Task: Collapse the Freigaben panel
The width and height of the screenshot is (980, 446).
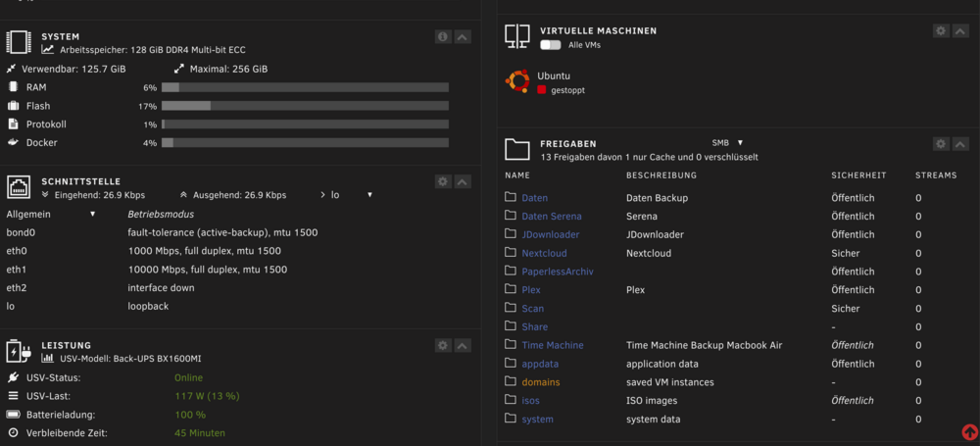Action: (x=960, y=144)
